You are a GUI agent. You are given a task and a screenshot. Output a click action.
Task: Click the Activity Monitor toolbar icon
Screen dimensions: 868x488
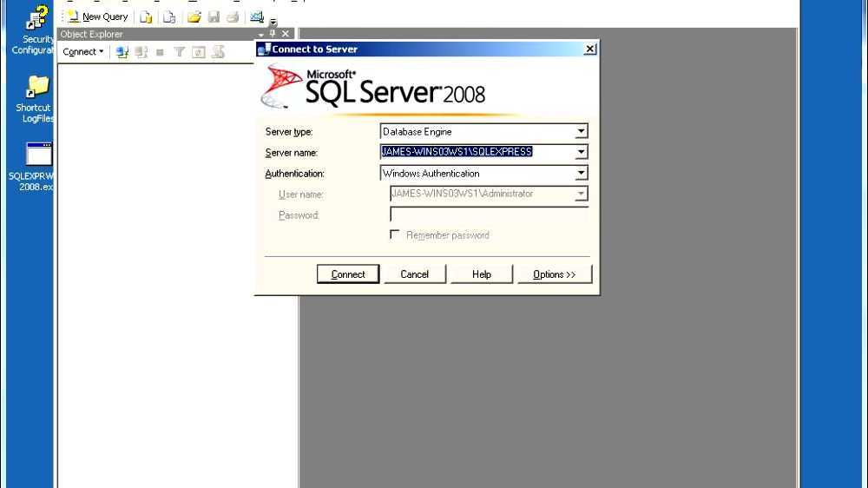257,17
